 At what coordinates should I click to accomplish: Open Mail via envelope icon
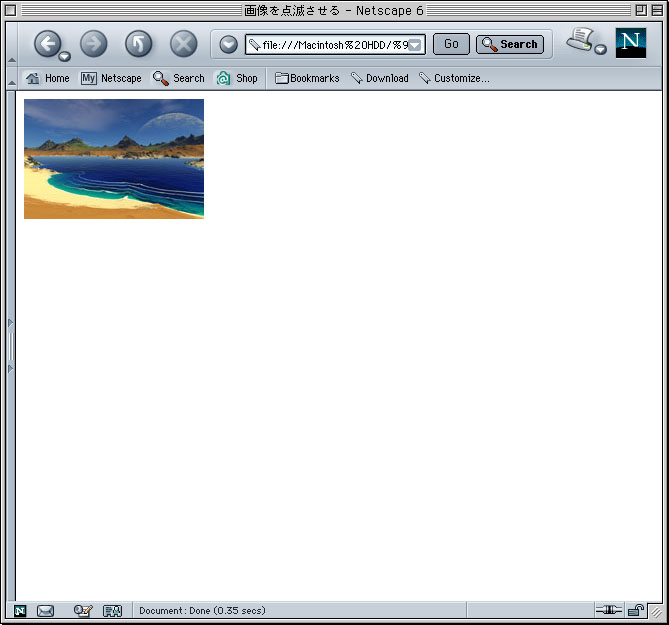click(45, 611)
